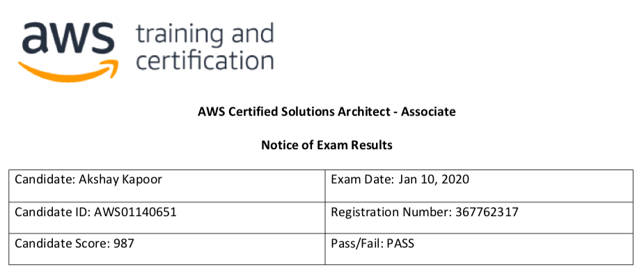Select the word 'certification' in the logo
Image resolution: width=644 pixels, height=274 pixels.
point(205,60)
